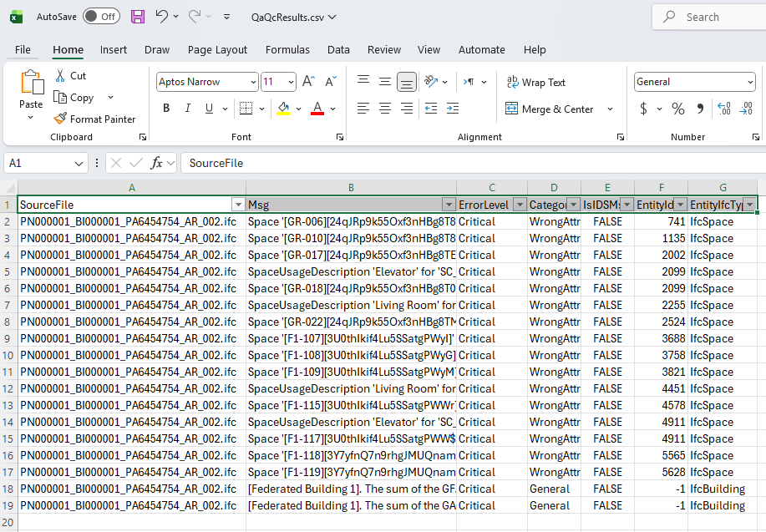Toggle Bold formatting
Viewport: 766px width, 532px height.
(x=165, y=109)
